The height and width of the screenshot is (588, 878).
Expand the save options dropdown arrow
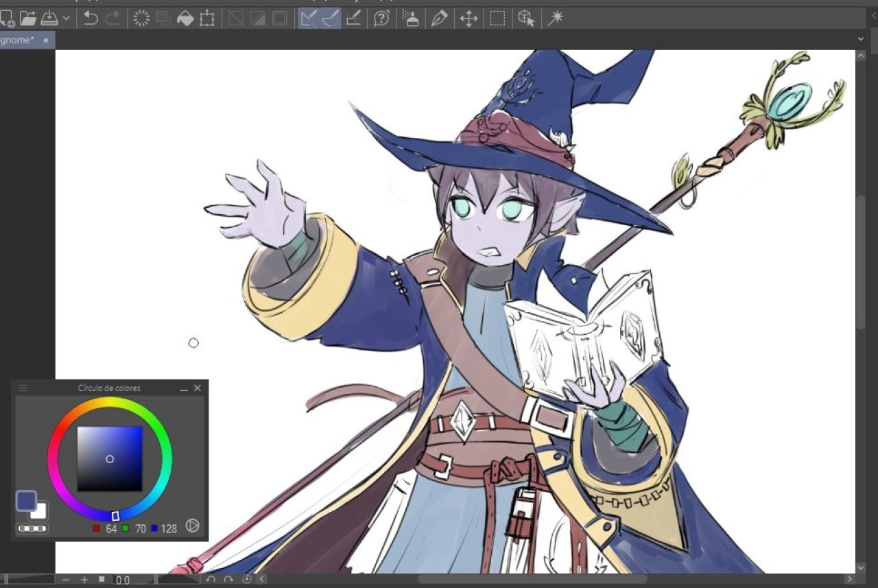click(67, 19)
